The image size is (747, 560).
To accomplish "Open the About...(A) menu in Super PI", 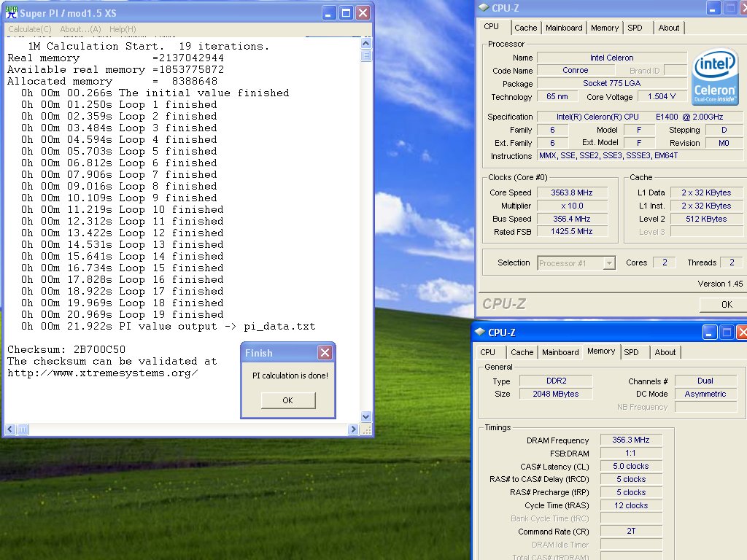I will 80,29.
